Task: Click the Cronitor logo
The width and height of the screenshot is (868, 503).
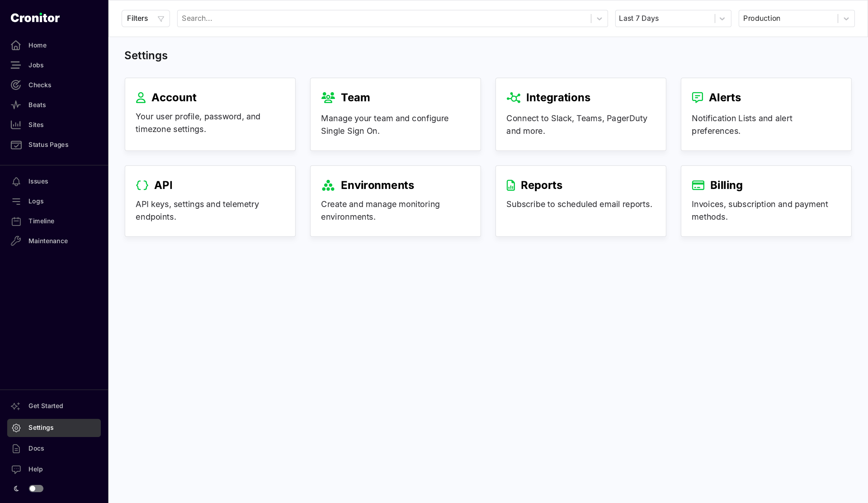Action: 35,18
